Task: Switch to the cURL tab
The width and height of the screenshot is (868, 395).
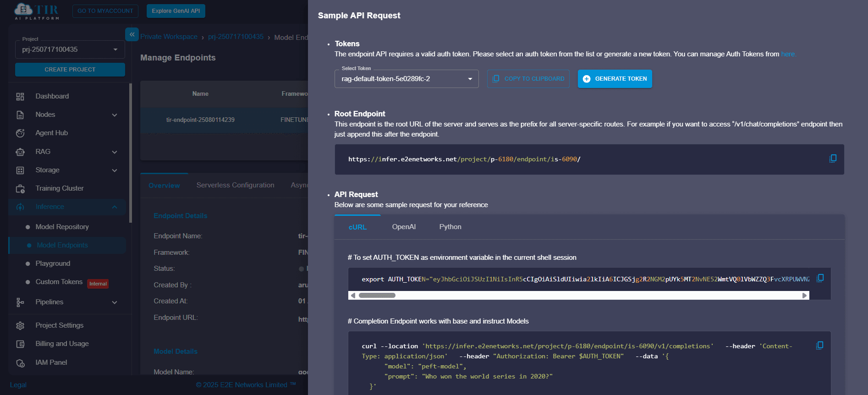Action: coord(357,227)
